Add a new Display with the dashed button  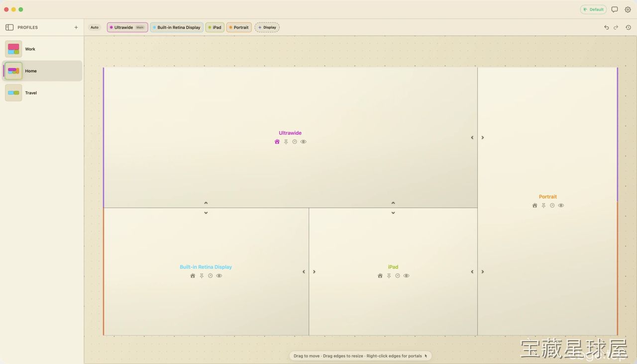pos(267,27)
